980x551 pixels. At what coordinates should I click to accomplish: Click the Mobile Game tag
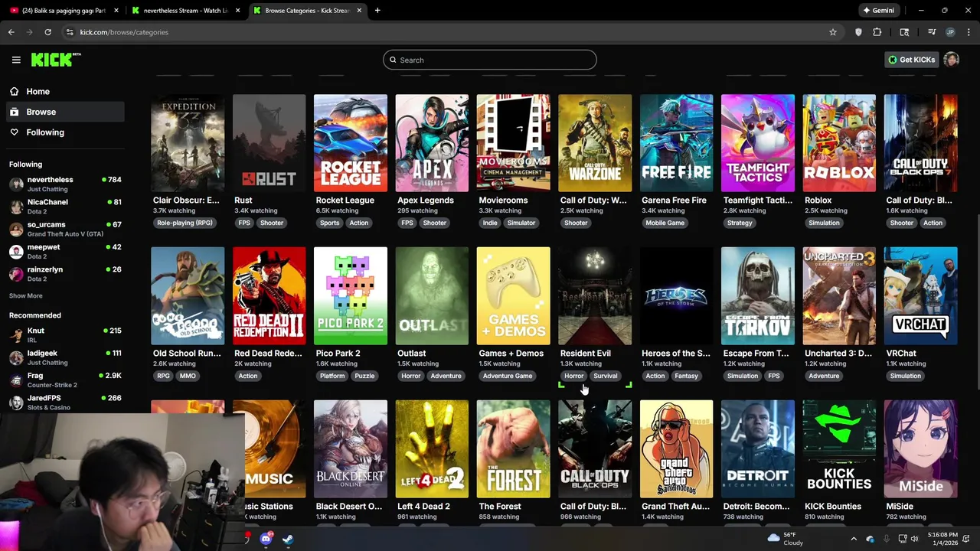[665, 223]
